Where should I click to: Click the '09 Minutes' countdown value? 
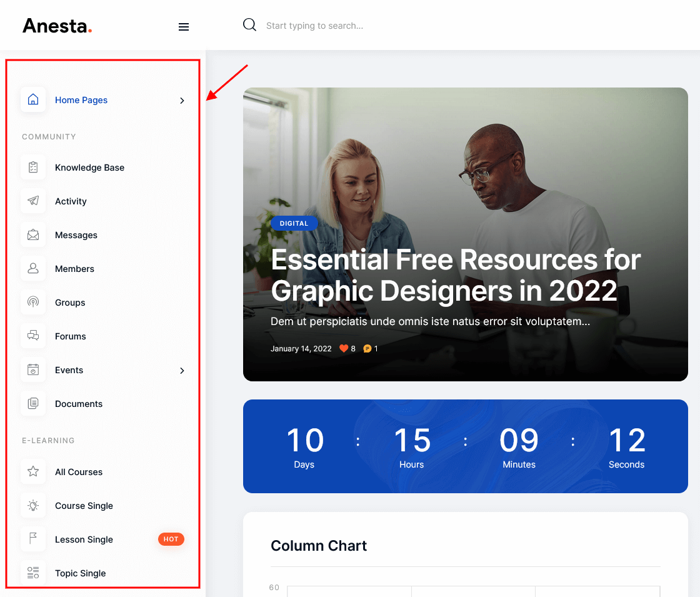point(519,447)
